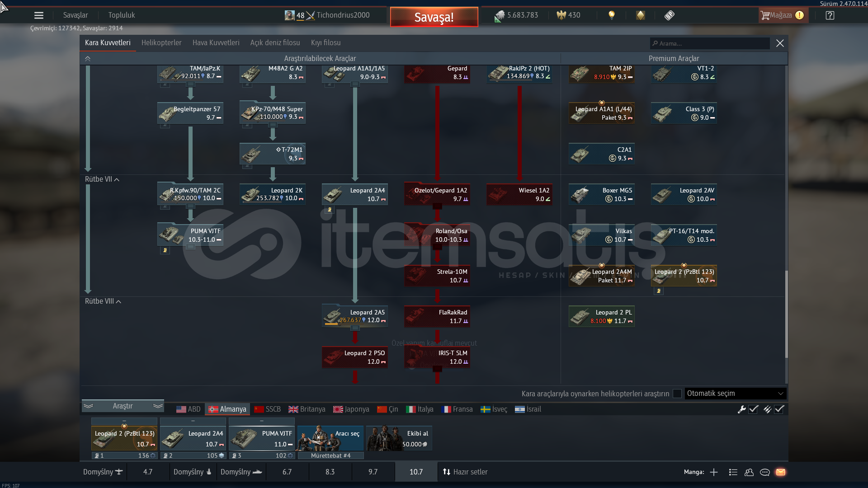868x488 pixels.
Task: Click the Arama search field
Action: pyautogui.click(x=710, y=43)
